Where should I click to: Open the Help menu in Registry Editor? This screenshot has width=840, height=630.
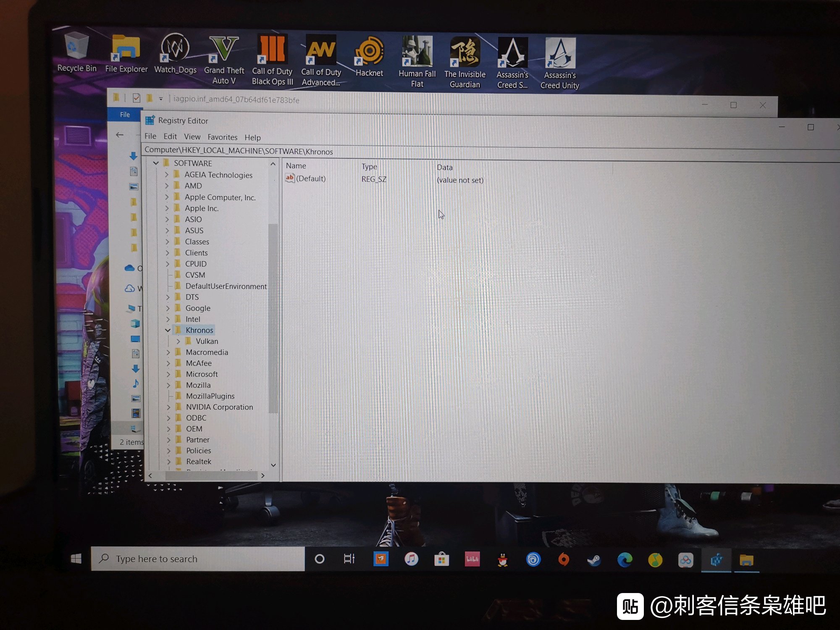(x=252, y=138)
